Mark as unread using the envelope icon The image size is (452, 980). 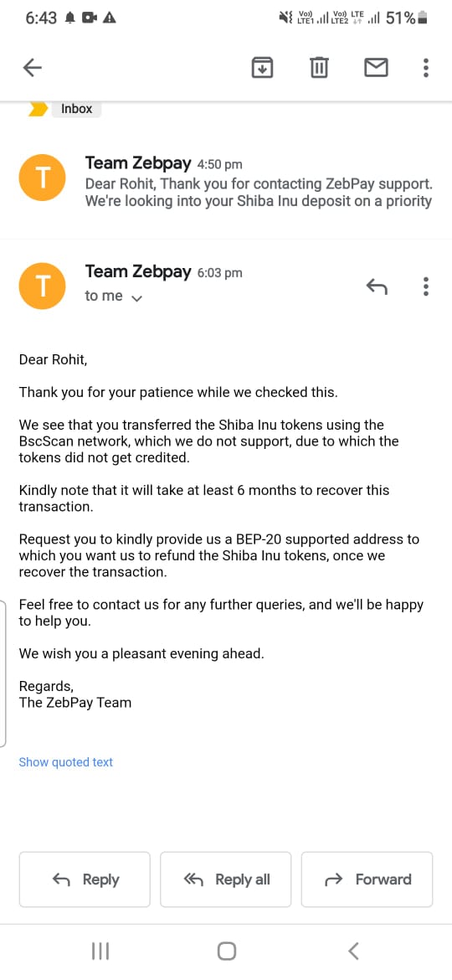pos(376,67)
